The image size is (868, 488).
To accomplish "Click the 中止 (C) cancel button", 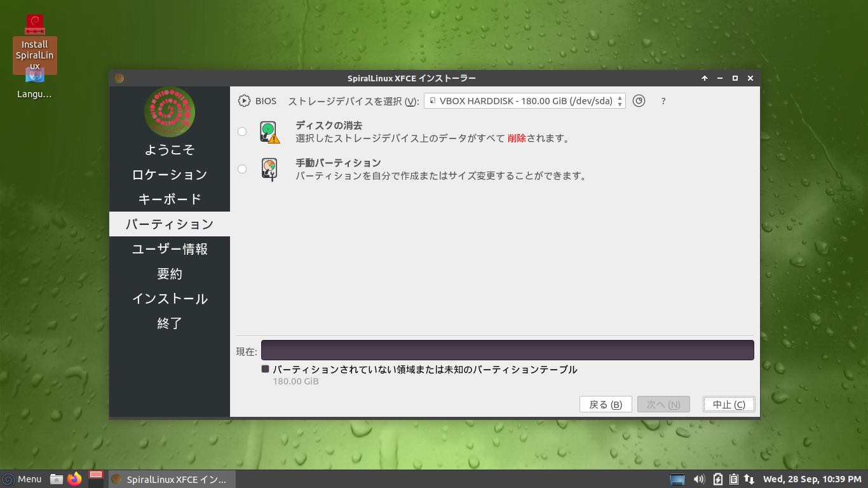I will pos(729,405).
